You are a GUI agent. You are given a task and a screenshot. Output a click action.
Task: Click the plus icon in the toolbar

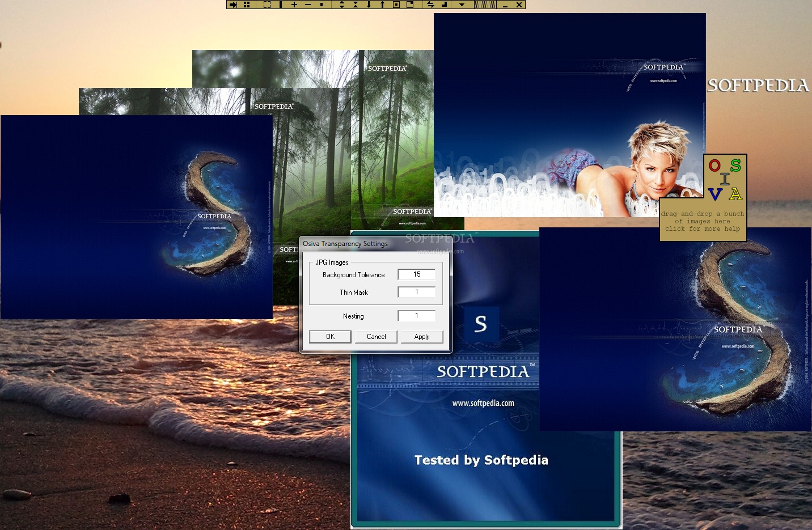[294, 5]
